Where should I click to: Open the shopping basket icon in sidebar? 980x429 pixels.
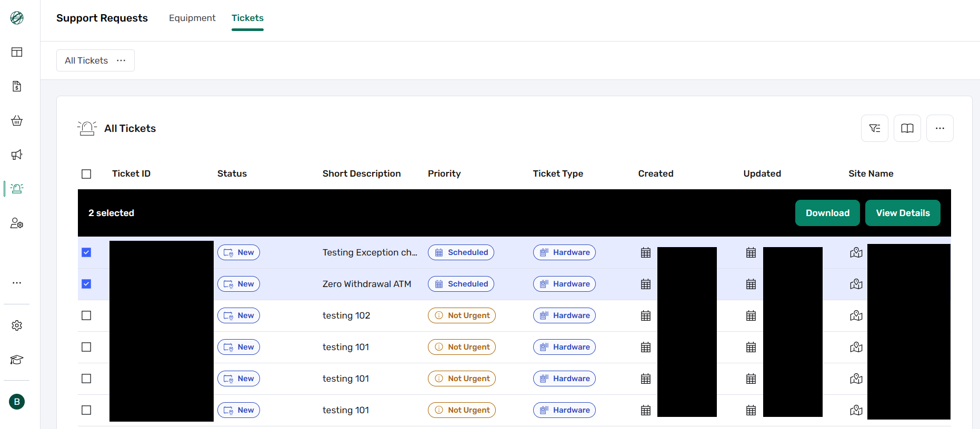17,120
